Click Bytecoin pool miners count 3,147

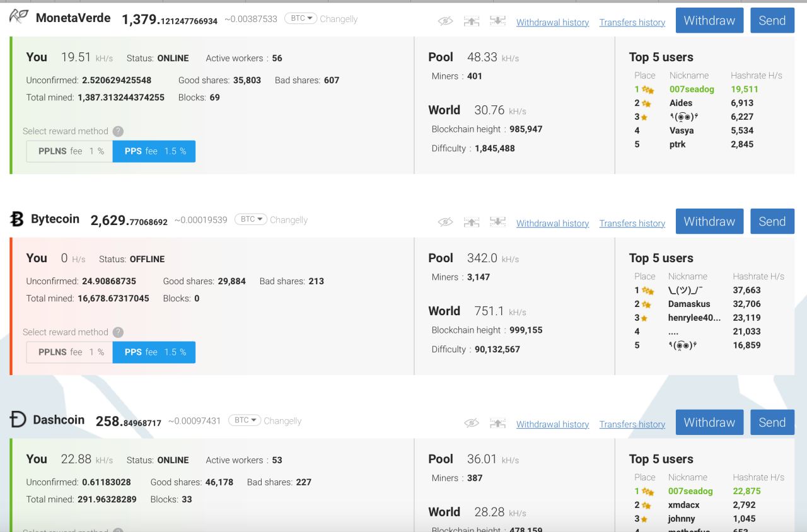click(479, 277)
